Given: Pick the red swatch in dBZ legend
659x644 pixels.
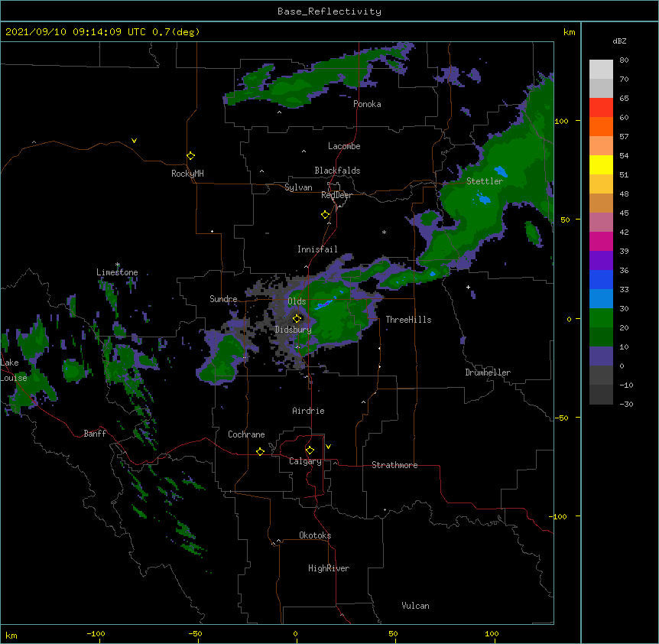Looking at the screenshot, I should 601,107.
